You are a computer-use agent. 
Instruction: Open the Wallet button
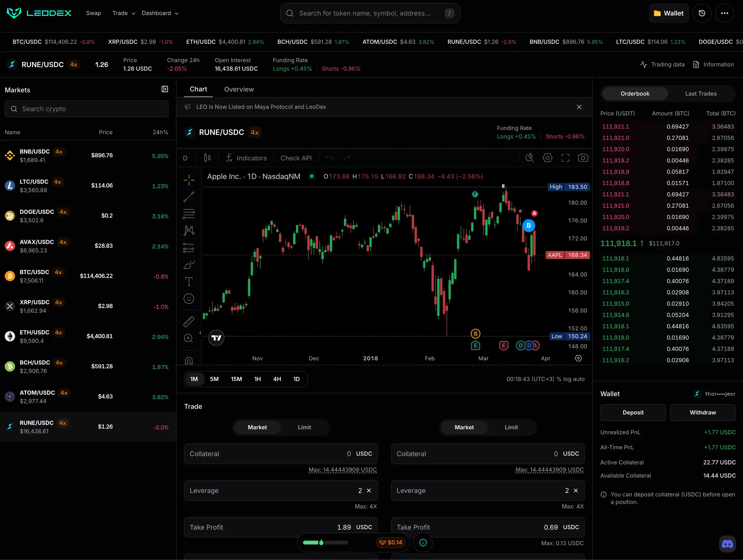coord(669,13)
